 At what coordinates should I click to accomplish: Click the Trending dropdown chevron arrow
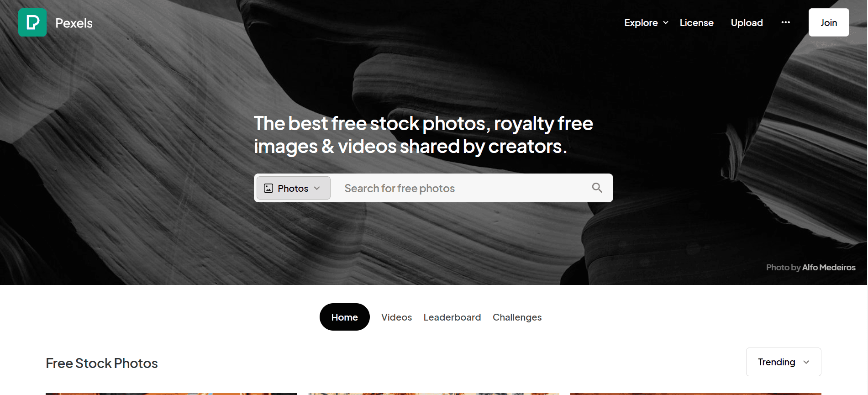[x=806, y=362]
